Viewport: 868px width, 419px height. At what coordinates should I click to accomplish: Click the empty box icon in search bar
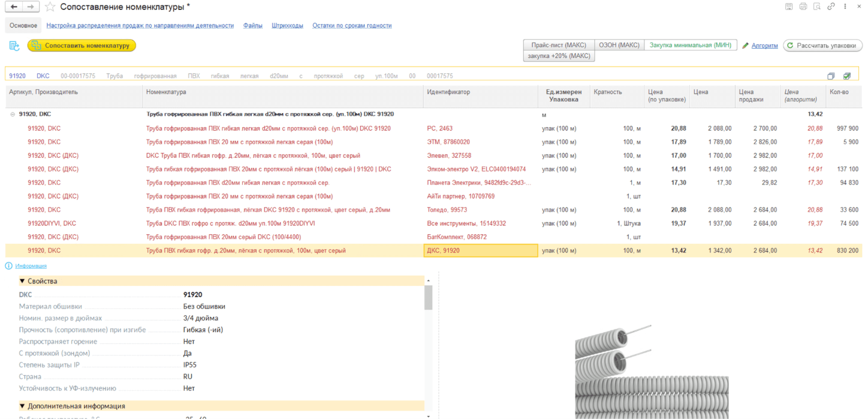click(x=831, y=76)
